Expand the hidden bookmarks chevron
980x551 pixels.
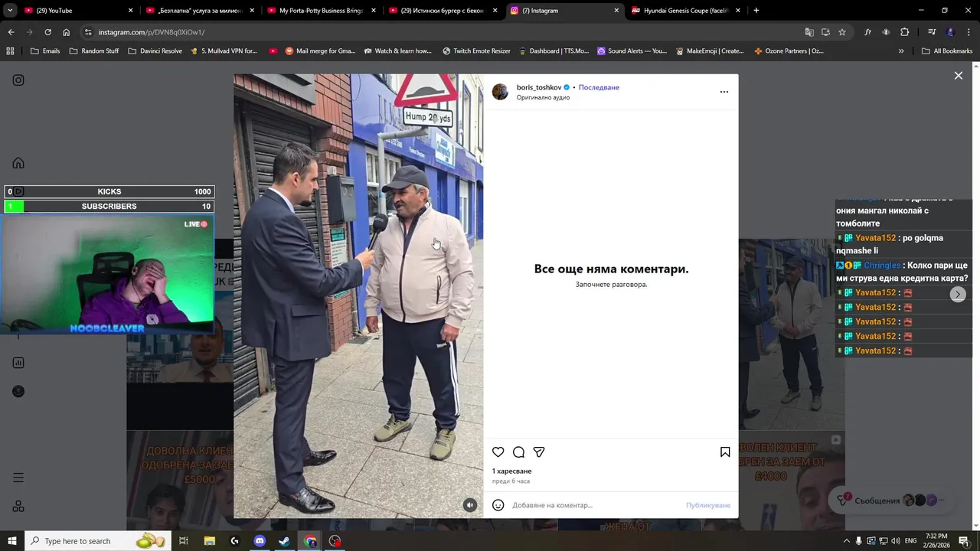pyautogui.click(x=901, y=51)
